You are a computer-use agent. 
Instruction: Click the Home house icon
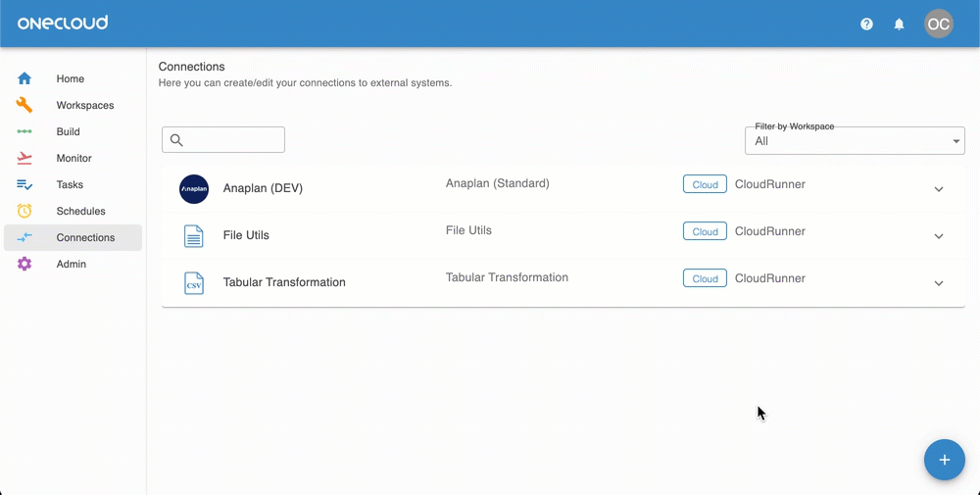coord(24,78)
